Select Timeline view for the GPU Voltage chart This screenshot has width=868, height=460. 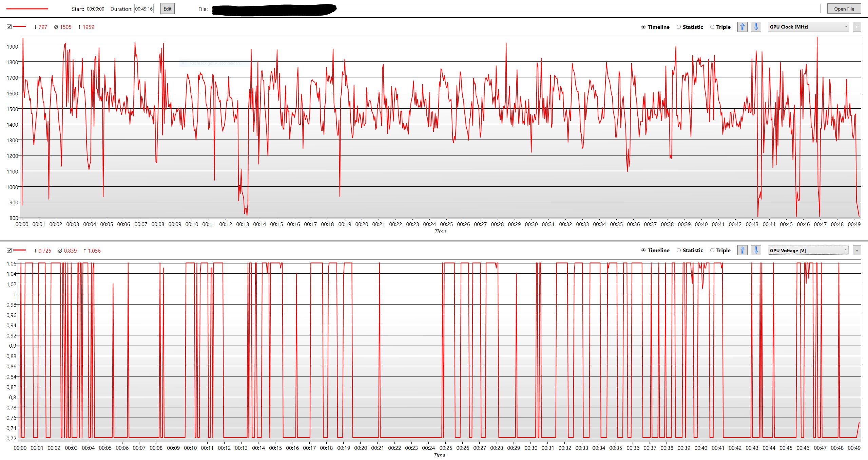pyautogui.click(x=643, y=251)
